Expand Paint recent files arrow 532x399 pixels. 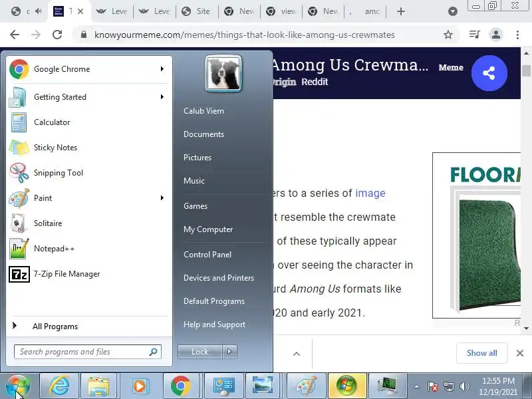[162, 198]
